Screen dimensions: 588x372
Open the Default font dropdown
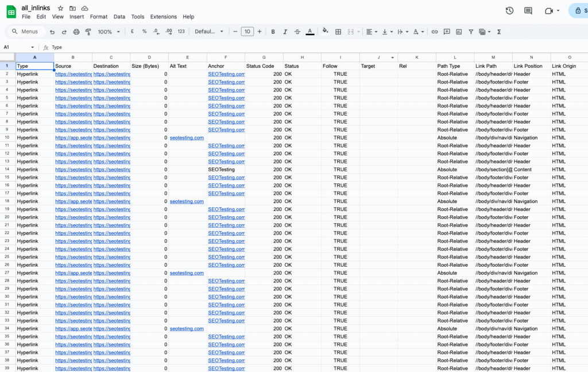pos(209,32)
